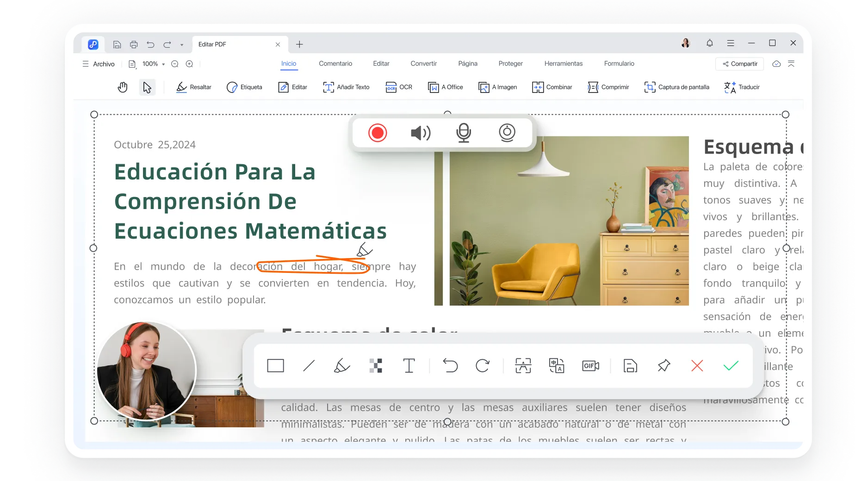Click the Resaltar highlight tool

[193, 87]
